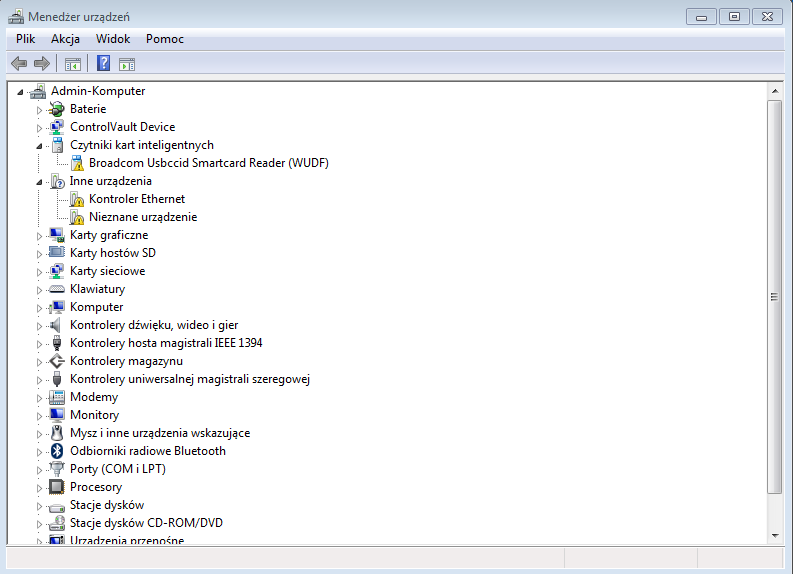793x574 pixels.
Task: Click the ControlVault Device icon
Action: [57, 127]
